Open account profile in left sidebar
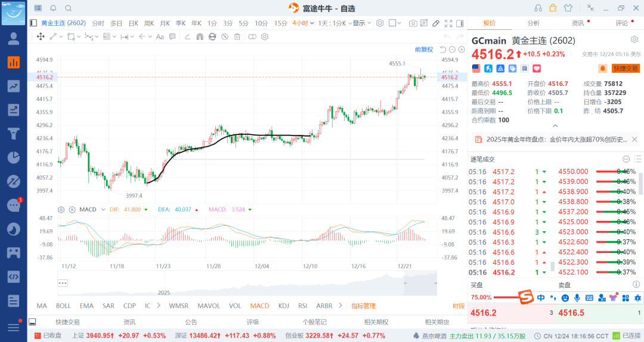The height and width of the screenshot is (342, 644). (14, 39)
